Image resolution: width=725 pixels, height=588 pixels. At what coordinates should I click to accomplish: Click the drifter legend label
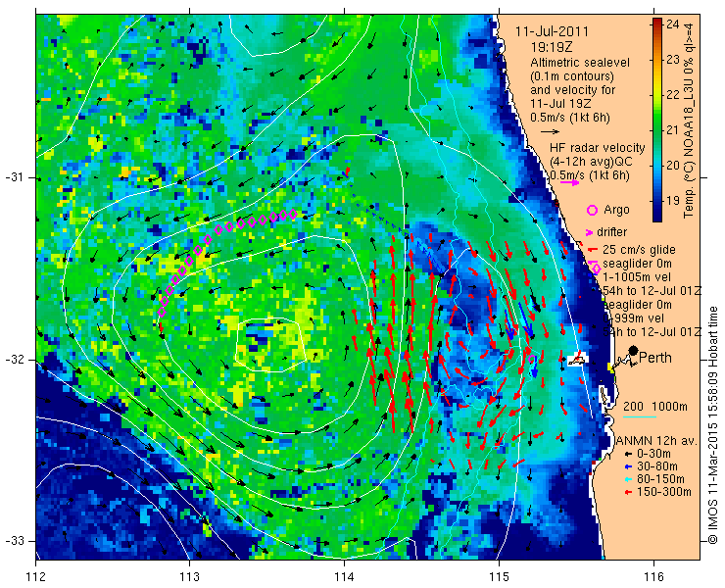point(611,232)
